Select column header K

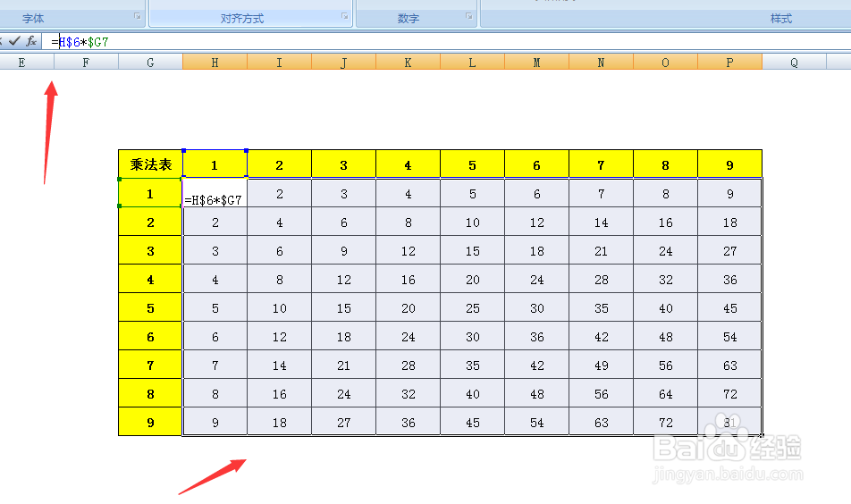pos(408,63)
